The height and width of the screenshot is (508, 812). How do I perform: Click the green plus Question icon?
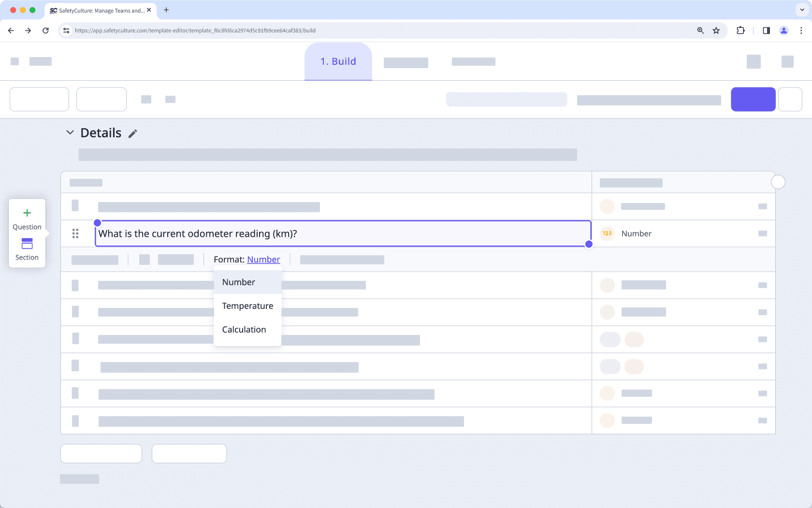(27, 213)
